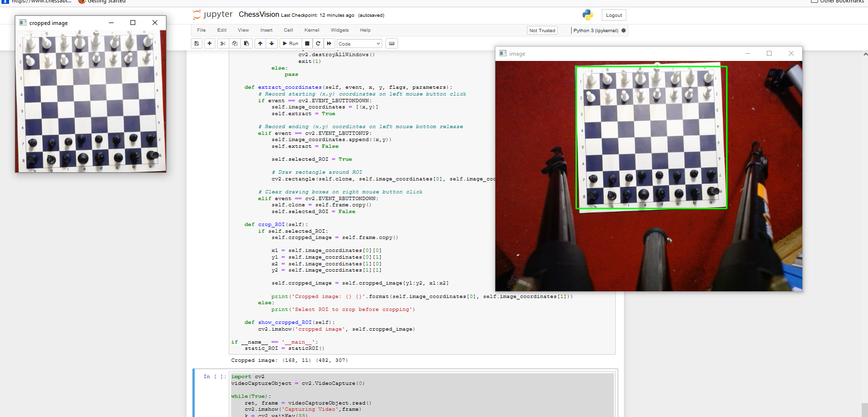Cut selected cells with the scissors icon
Screen dimensions: 868x417
pos(223,44)
